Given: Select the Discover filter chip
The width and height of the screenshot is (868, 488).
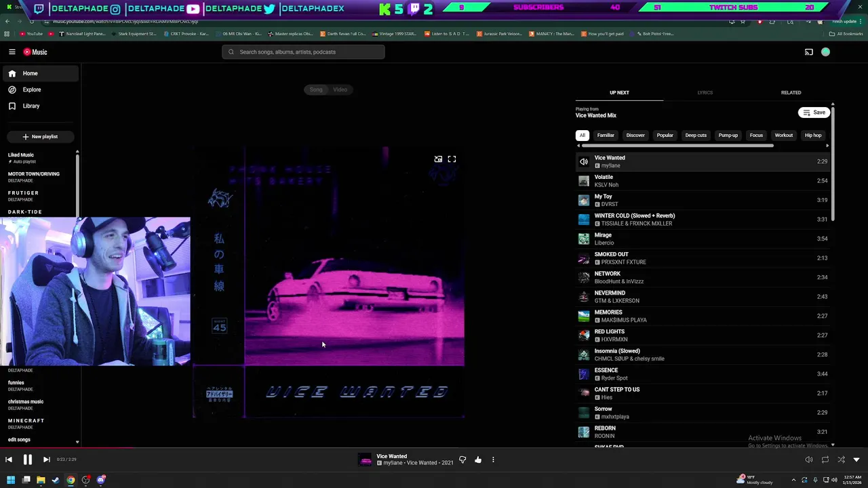Looking at the screenshot, I should 635,136.
